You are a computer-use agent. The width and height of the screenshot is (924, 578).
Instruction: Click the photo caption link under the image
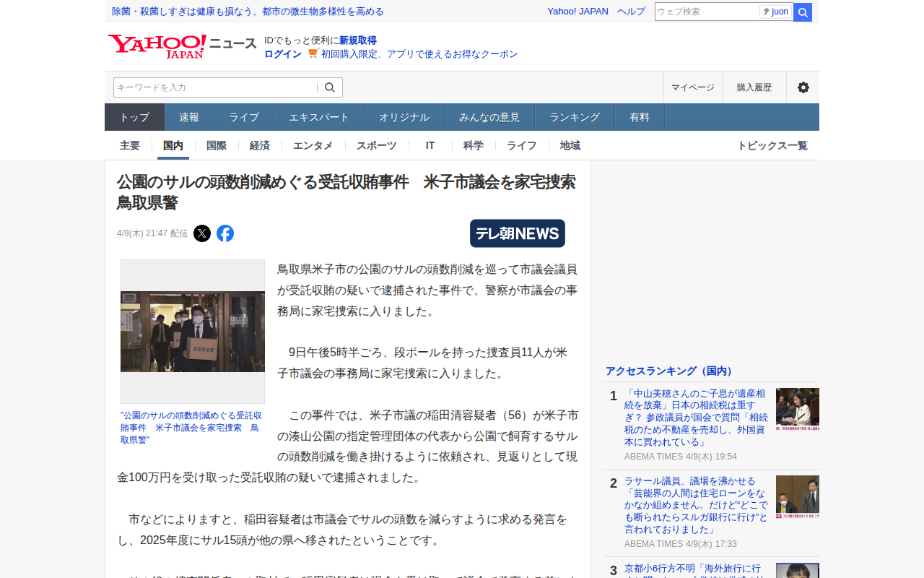pos(191,428)
